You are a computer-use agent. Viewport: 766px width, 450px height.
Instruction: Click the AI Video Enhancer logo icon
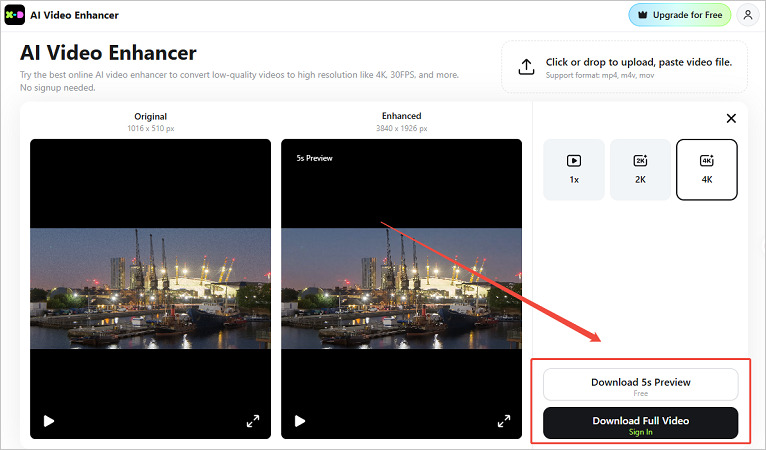(15, 15)
